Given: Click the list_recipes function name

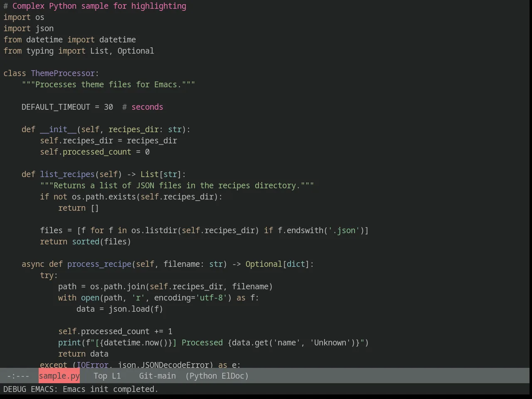Looking at the screenshot, I should [x=67, y=174].
